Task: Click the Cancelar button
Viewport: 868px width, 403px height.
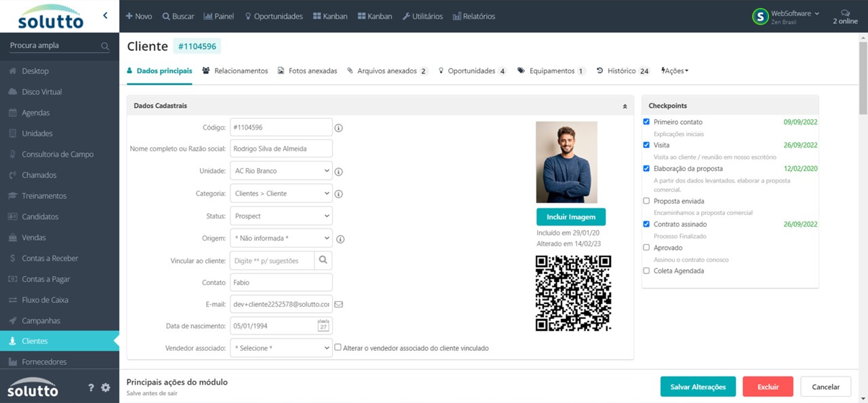Action: [826, 387]
